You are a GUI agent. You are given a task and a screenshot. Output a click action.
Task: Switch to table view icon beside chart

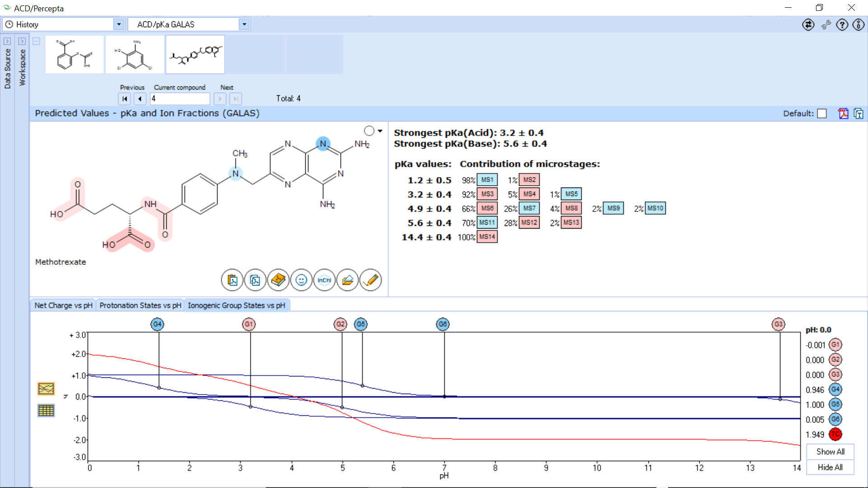coord(46,410)
